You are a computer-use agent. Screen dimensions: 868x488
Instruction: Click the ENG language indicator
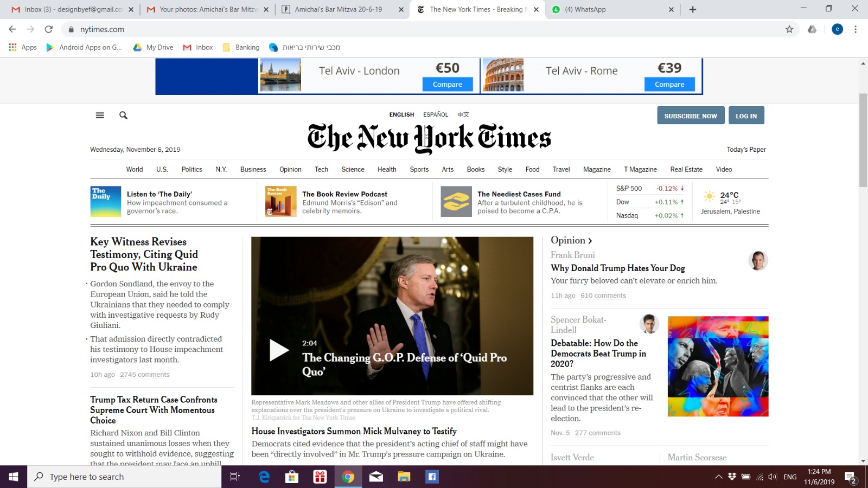(790, 477)
